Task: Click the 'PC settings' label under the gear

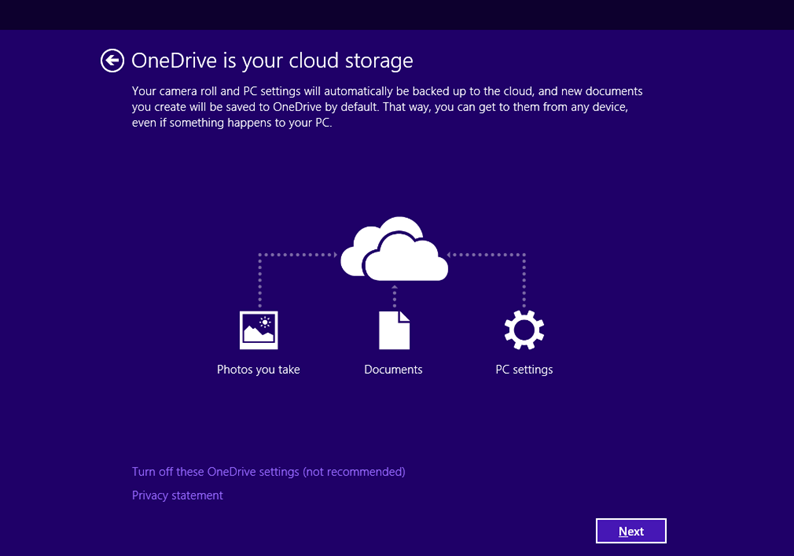Action: point(524,370)
